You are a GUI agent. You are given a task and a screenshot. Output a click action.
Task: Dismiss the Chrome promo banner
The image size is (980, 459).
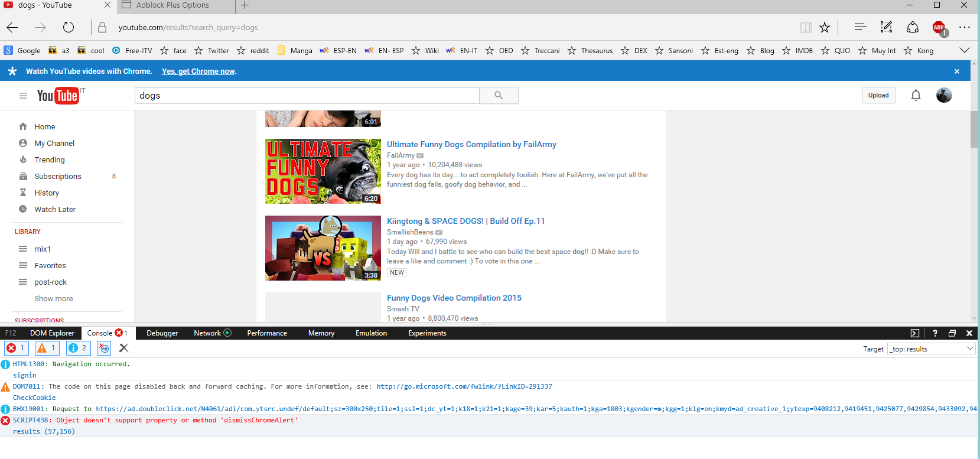point(957,71)
